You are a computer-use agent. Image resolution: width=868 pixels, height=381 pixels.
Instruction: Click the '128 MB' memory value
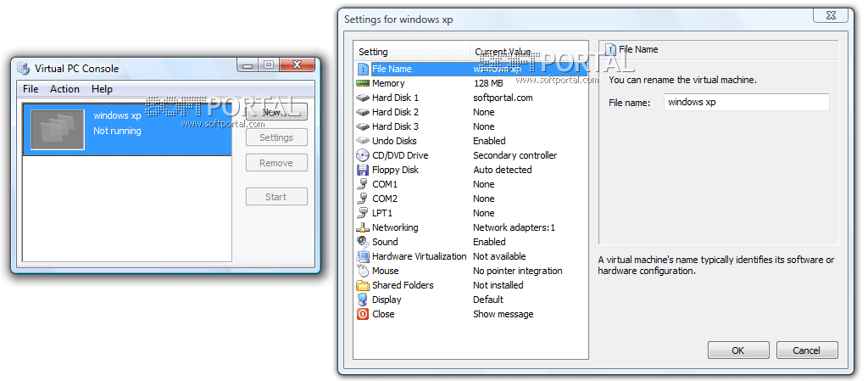(x=488, y=84)
